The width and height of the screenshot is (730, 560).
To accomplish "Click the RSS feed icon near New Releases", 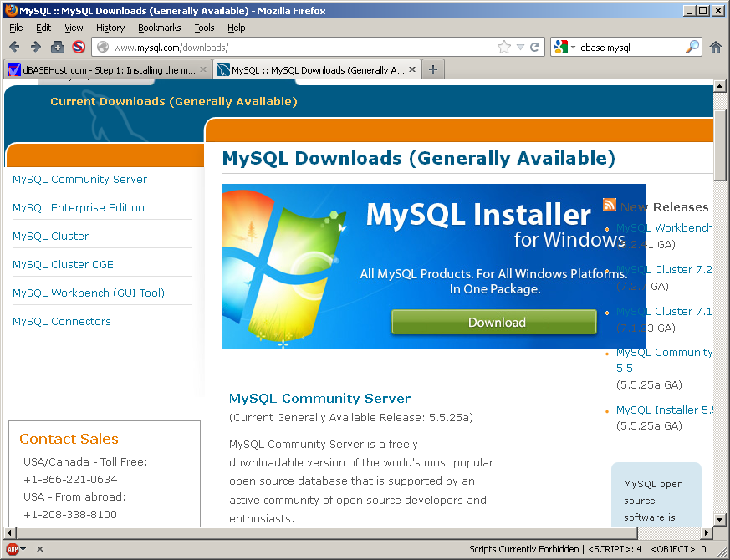I will (x=610, y=204).
